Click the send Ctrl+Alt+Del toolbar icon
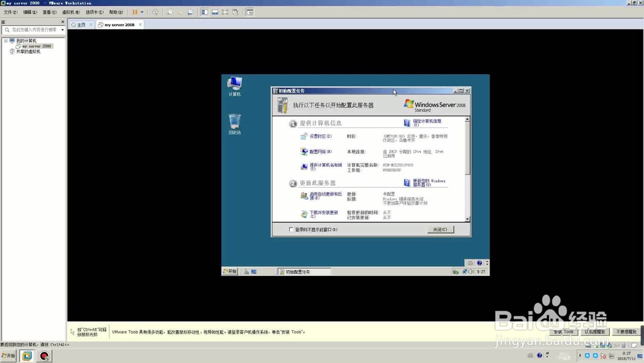Image resolution: width=644 pixels, height=363 pixels. coord(155,12)
